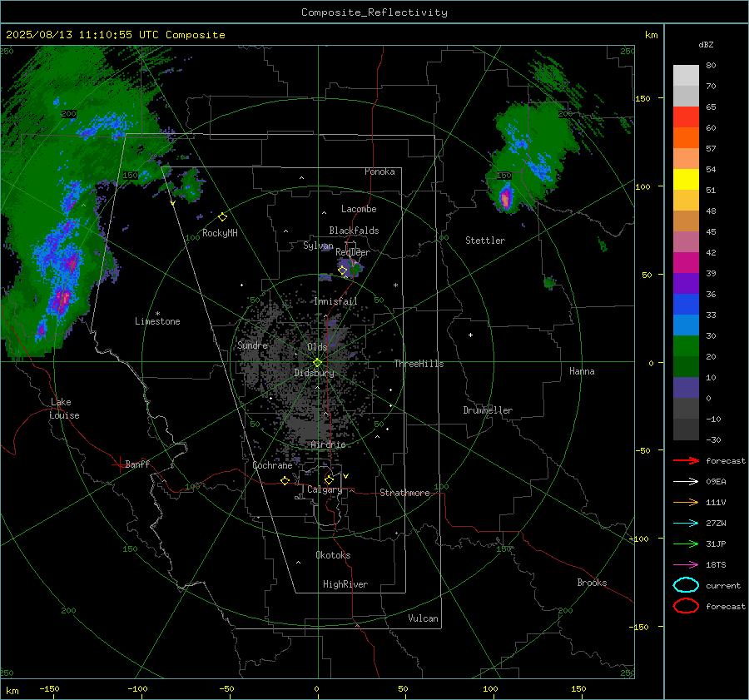Click the ThreeHills town label

point(419,364)
